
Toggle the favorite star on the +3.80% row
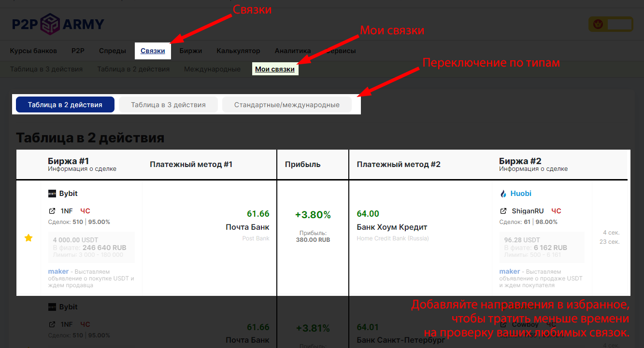29,237
